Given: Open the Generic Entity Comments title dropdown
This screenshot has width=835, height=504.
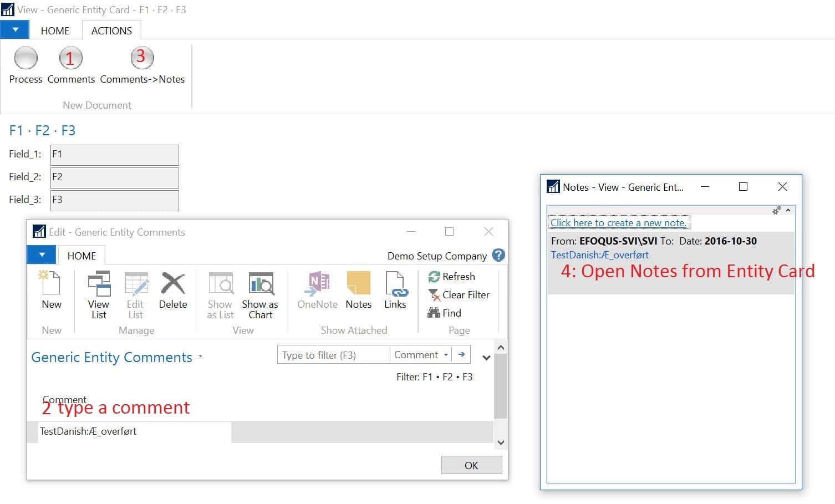Looking at the screenshot, I should point(200,357).
